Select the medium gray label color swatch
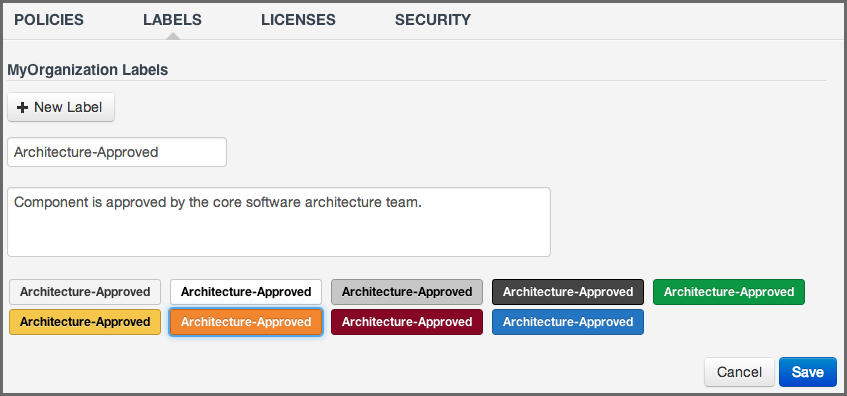Screen dimensions: 847x396 click(x=407, y=292)
